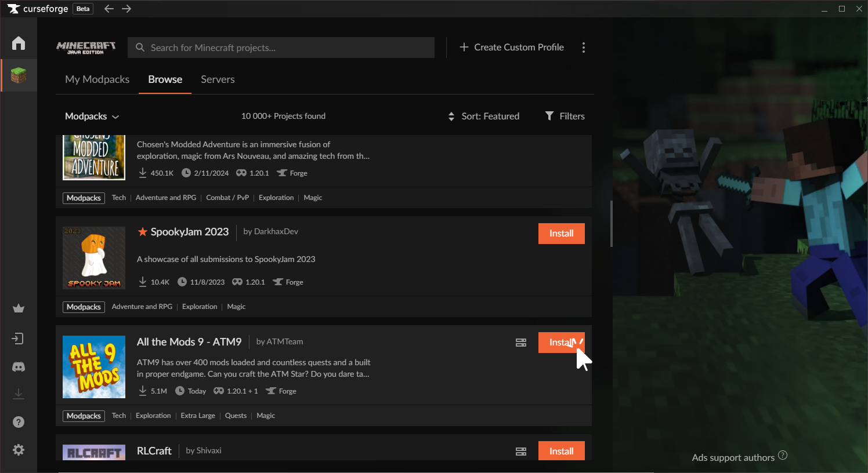The image size is (868, 473).
Task: Click the Tech tag on ATM9 row
Action: tap(119, 416)
